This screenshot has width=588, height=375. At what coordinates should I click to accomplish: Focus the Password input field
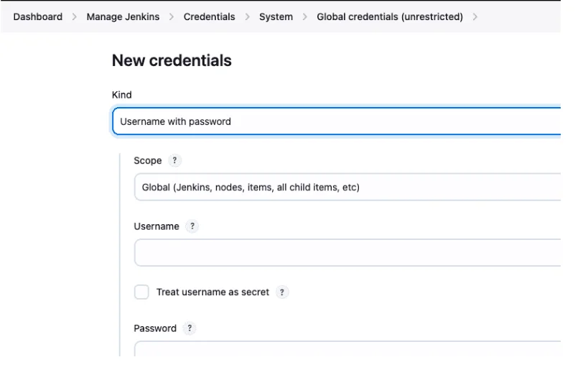(x=346, y=350)
